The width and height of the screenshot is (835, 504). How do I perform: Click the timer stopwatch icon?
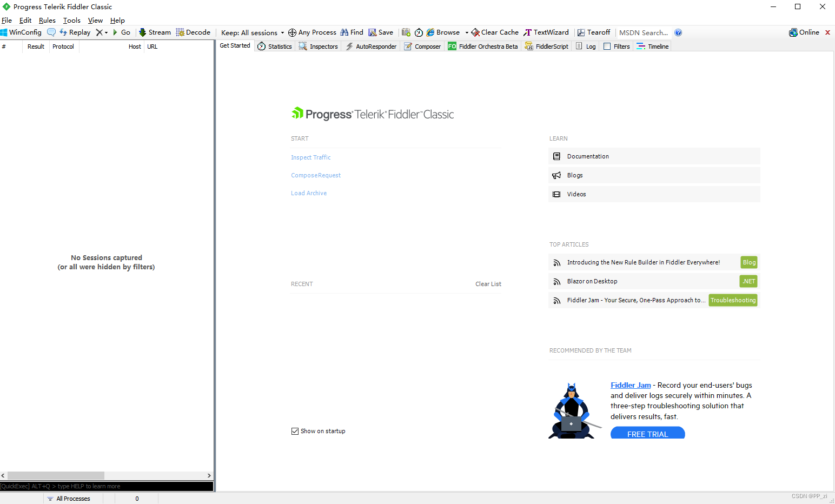click(x=419, y=32)
